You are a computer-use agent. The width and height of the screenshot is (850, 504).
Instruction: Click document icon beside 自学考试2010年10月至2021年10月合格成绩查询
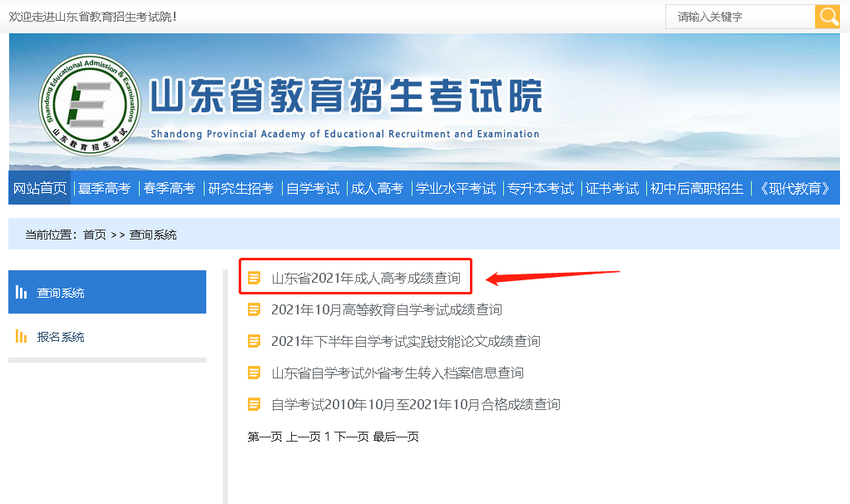255,404
